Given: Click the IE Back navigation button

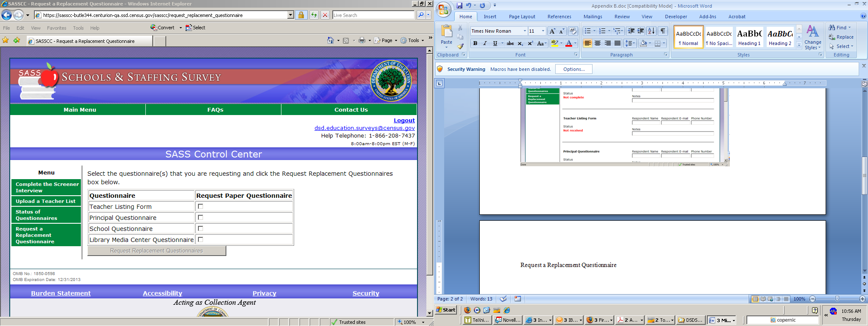Looking at the screenshot, I should point(6,15).
